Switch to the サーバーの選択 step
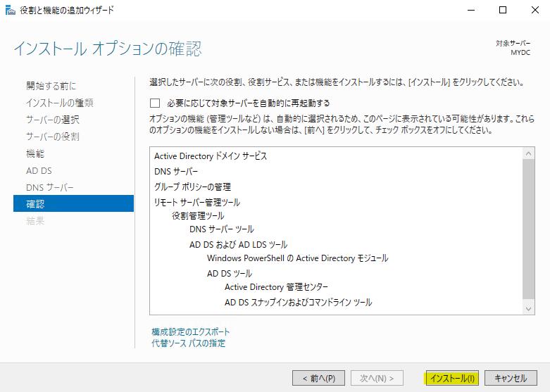This screenshot has width=550, height=392. coord(53,120)
